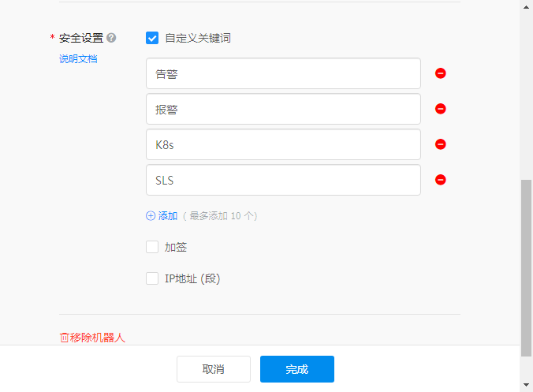Image resolution: width=533 pixels, height=392 pixels.
Task: Click the 移除机器人 trash icon
Action: 65,338
